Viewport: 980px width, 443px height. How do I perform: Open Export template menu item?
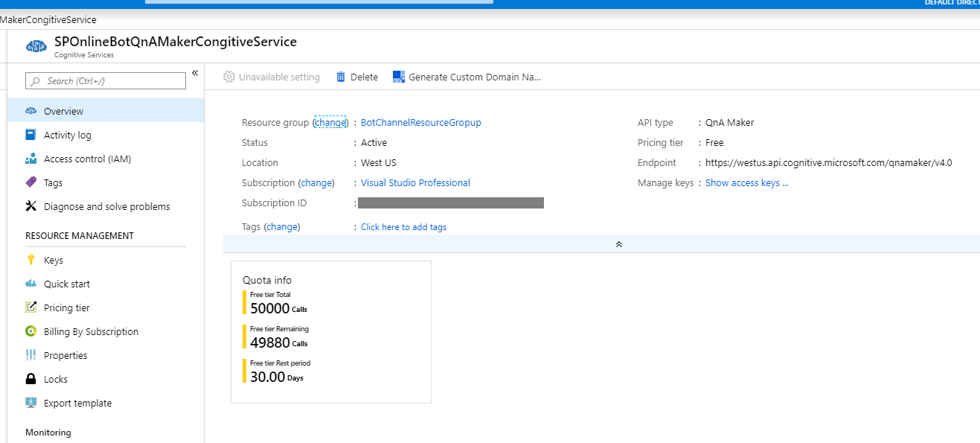(106, 403)
